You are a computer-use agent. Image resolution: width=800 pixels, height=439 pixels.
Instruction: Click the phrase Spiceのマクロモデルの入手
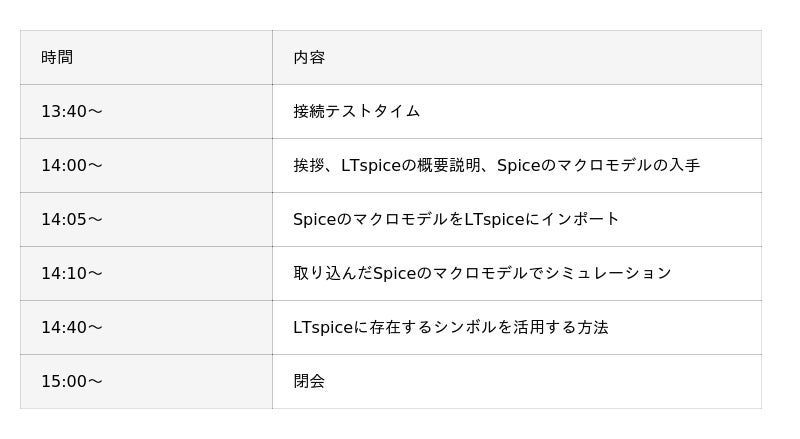[x=599, y=166]
